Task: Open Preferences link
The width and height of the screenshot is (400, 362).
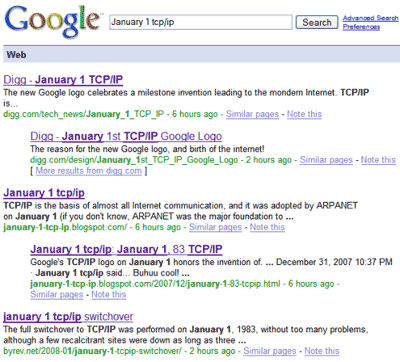Action: click(361, 27)
